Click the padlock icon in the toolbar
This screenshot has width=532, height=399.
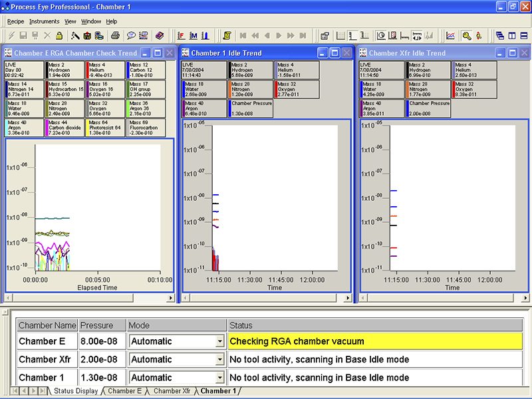(59, 35)
